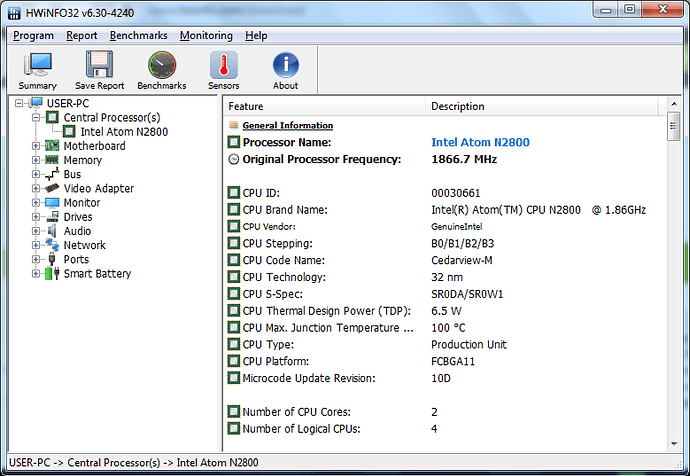Click the Motherboard icon in tree
The image size is (690, 476).
52,146
